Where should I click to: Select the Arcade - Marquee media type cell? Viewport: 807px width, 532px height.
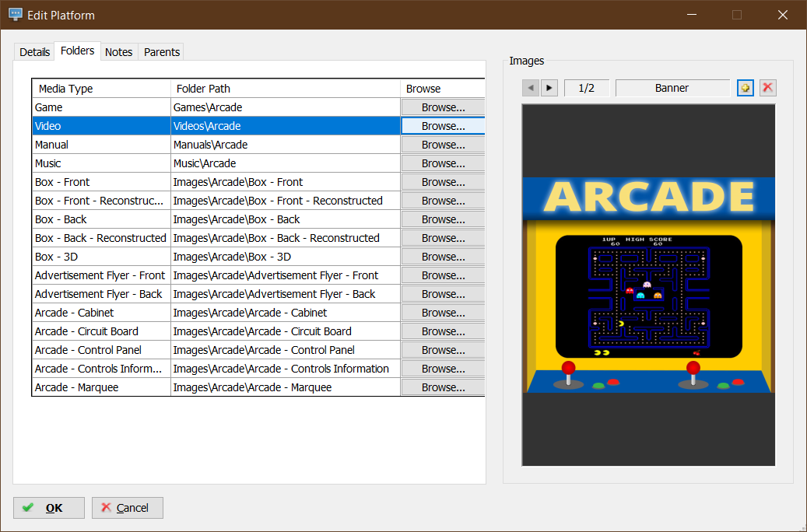[x=101, y=387]
